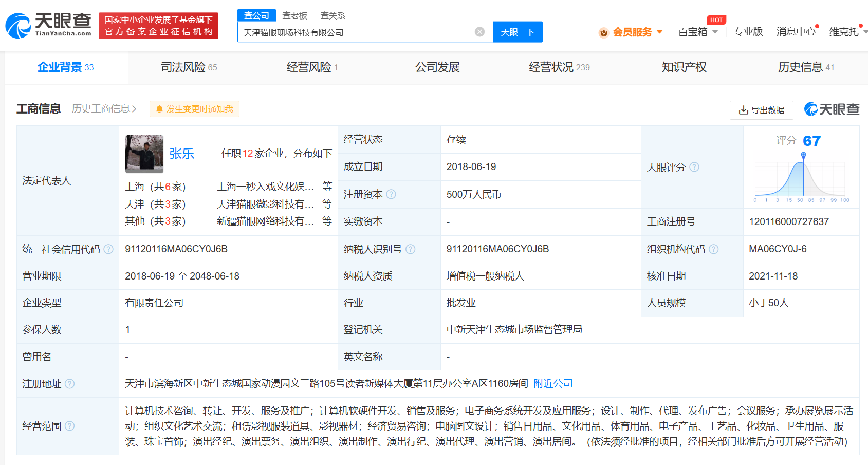Open the 专业版 link
The height and width of the screenshot is (465, 868).
coord(748,32)
